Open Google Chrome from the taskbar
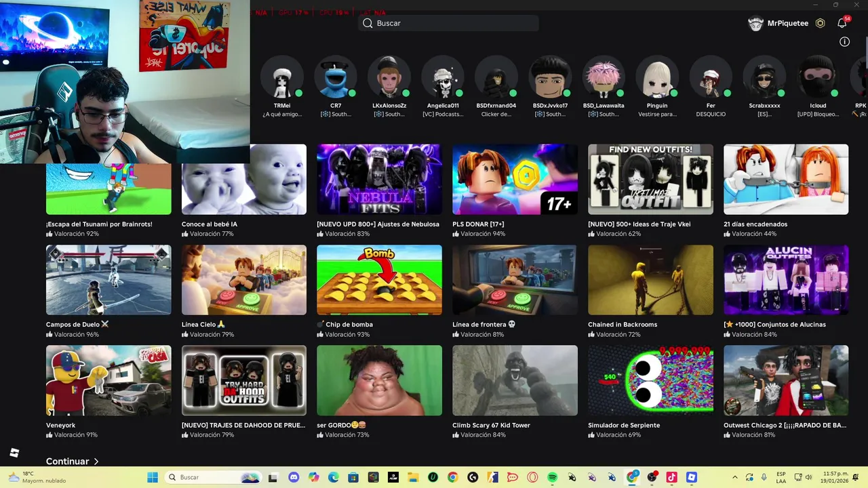868x488 pixels. (452, 477)
